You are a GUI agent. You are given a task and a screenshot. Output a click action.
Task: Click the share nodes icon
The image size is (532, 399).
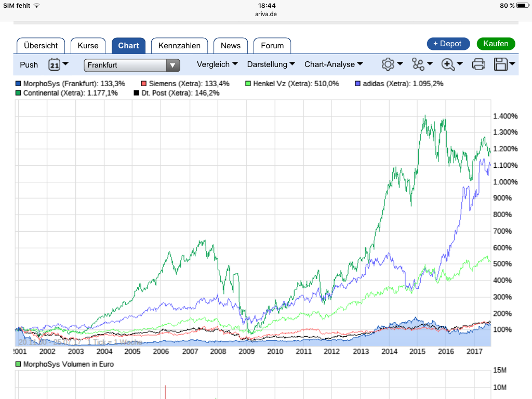tap(418, 64)
